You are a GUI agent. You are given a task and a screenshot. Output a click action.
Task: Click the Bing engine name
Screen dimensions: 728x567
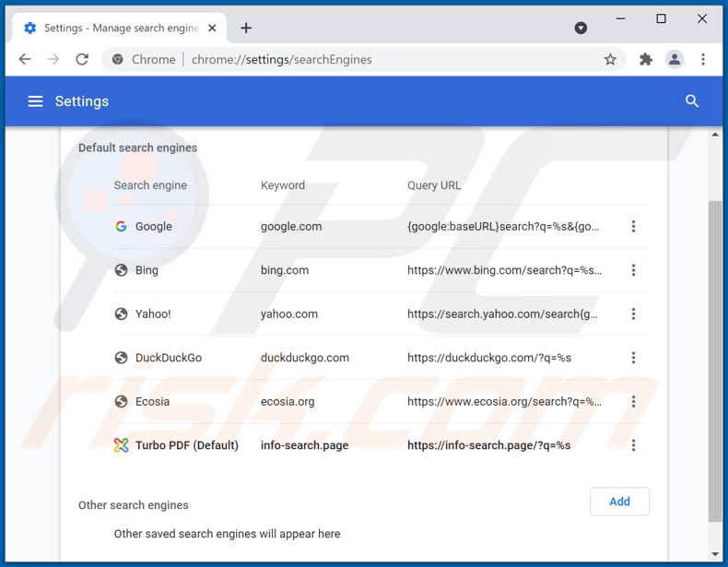click(x=147, y=270)
